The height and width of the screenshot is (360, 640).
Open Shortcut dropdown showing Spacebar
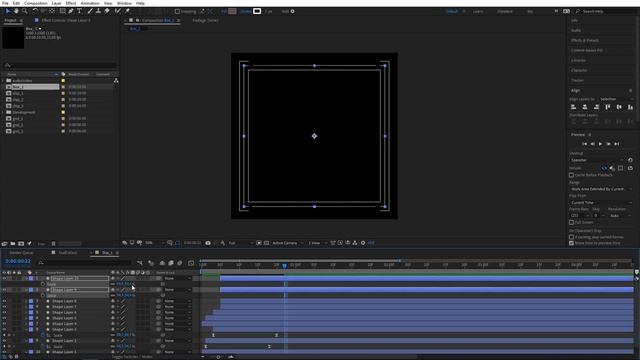pos(597,160)
